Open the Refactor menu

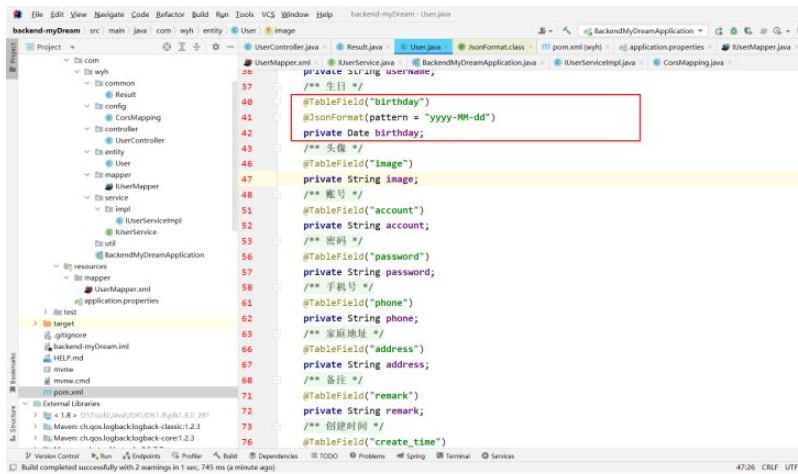[170, 14]
